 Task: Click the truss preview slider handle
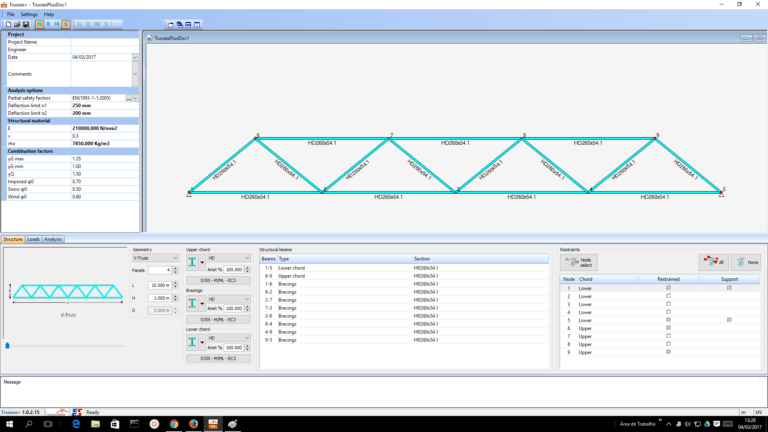(x=7, y=346)
